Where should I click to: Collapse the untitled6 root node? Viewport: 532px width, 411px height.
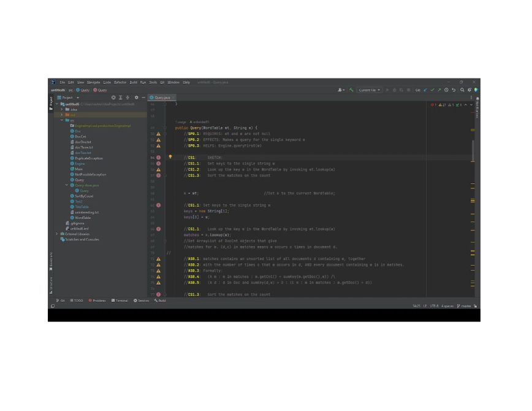pos(57,104)
